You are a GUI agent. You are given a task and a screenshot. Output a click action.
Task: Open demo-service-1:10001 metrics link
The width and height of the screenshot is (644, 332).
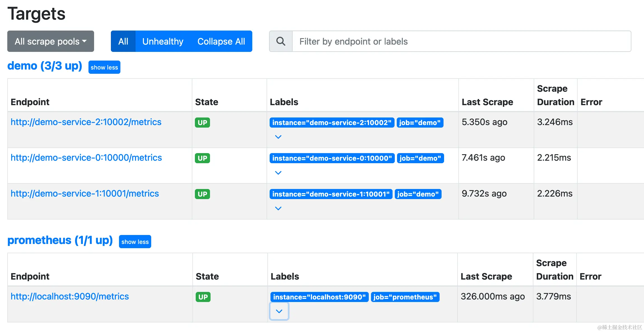[x=85, y=193]
